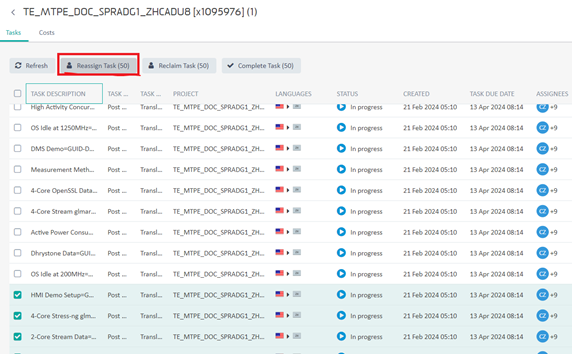Image resolution: width=578 pixels, height=361 pixels.
Task: Click assignee avatar in DMS Demo row
Action: (542, 149)
